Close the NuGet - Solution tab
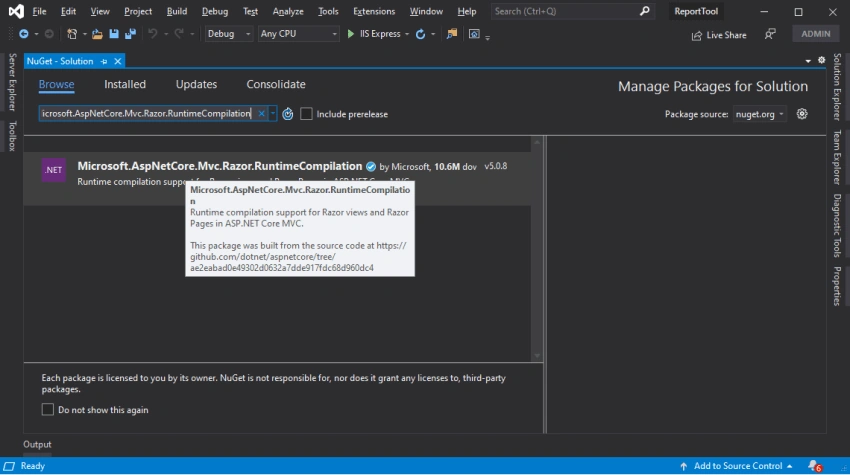Image resolution: width=850 pixels, height=475 pixels. click(118, 61)
